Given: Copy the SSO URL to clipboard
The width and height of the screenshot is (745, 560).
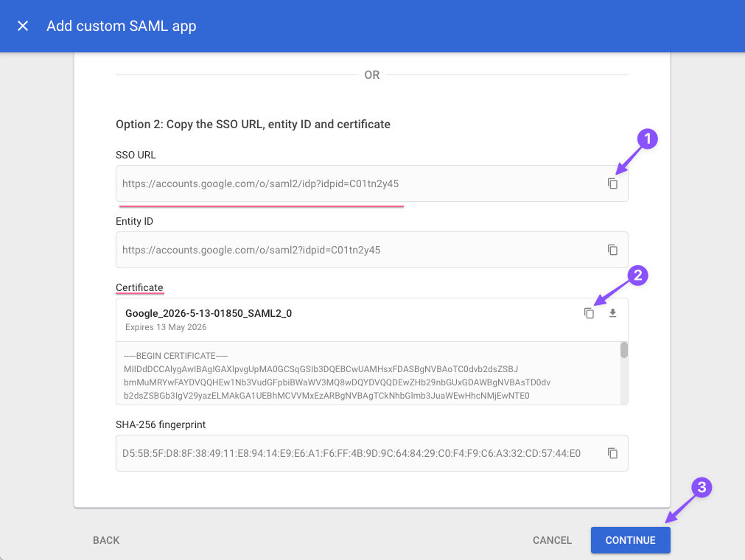Looking at the screenshot, I should tap(612, 183).
